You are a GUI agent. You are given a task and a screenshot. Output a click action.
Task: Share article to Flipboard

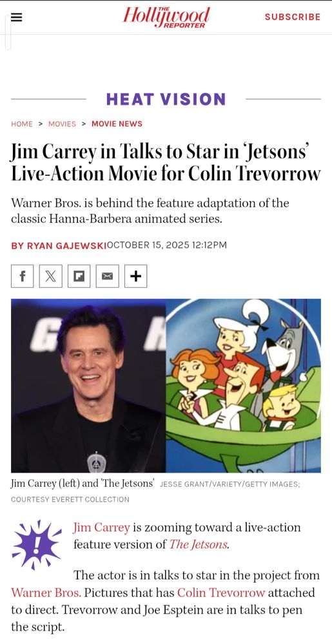click(x=79, y=276)
